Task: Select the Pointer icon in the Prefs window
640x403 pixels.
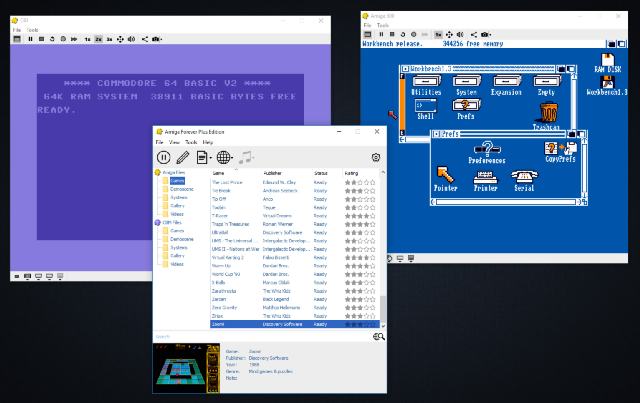Action: tap(445, 179)
